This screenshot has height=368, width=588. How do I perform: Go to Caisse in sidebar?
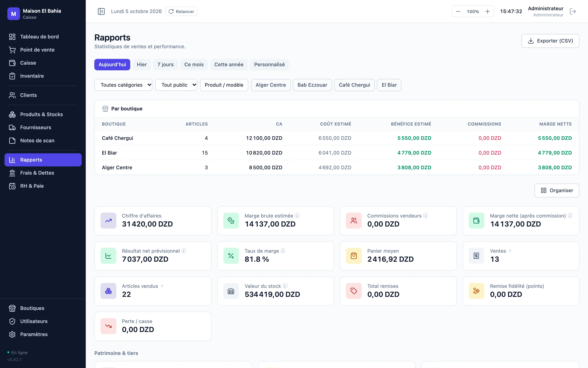click(x=43, y=63)
